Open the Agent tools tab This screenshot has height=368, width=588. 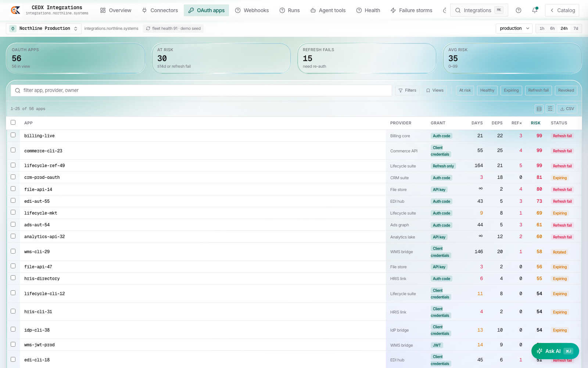coord(328,10)
